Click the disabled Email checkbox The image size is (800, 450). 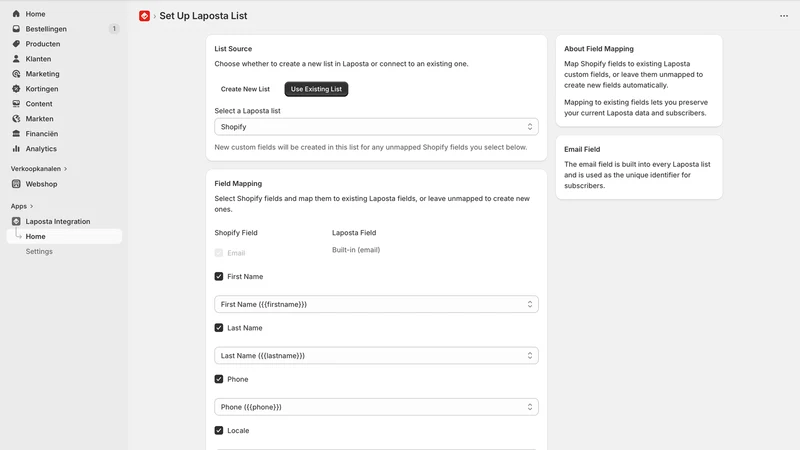[219, 253]
